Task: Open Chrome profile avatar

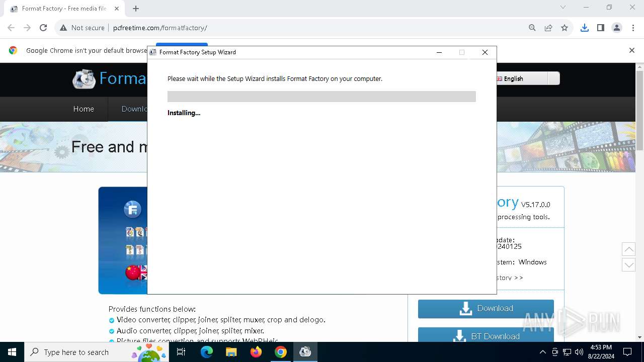Action: [x=617, y=28]
